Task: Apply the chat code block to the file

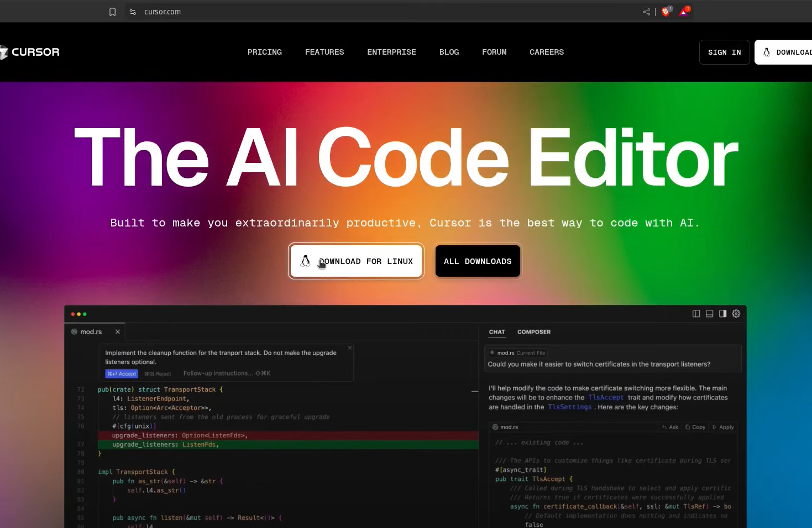Action: pyautogui.click(x=723, y=427)
